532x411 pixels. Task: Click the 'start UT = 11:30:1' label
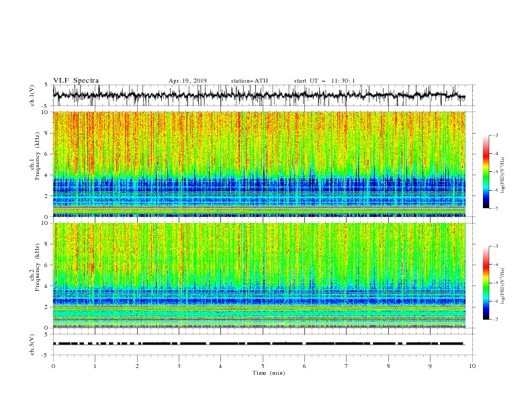tap(324, 81)
